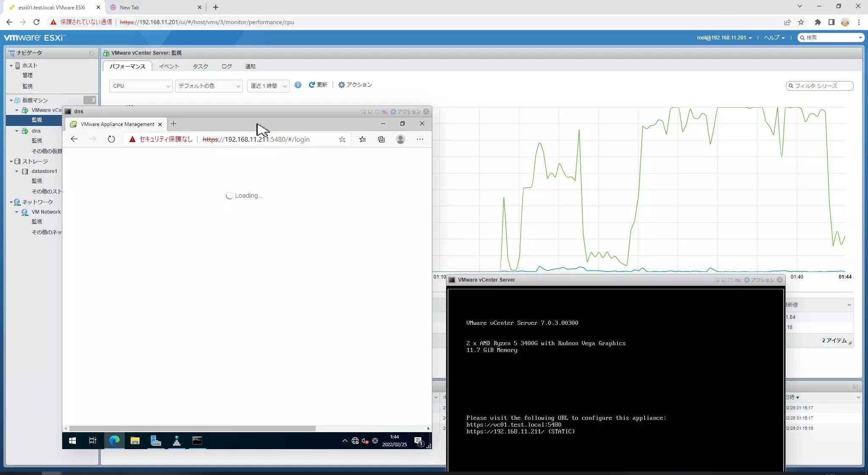Screen dimensions: 868x475
Task: Click the ESXi 検索 search box
Action: 830,38
